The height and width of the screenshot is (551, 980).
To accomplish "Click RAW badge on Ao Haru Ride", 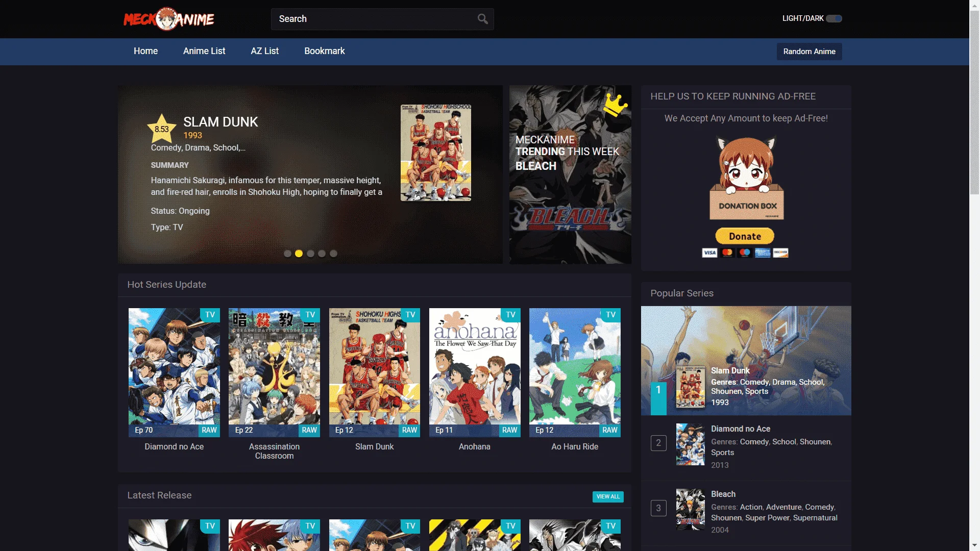I will [x=610, y=430].
